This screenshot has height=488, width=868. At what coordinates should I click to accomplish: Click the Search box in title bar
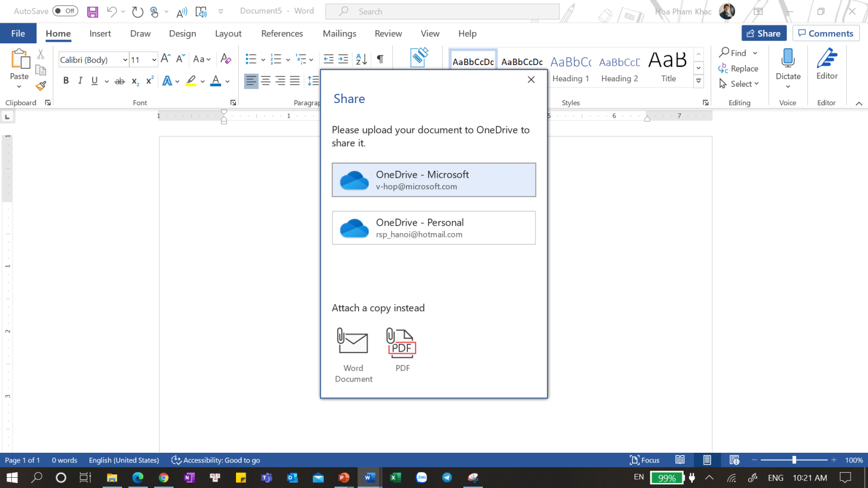(x=442, y=11)
